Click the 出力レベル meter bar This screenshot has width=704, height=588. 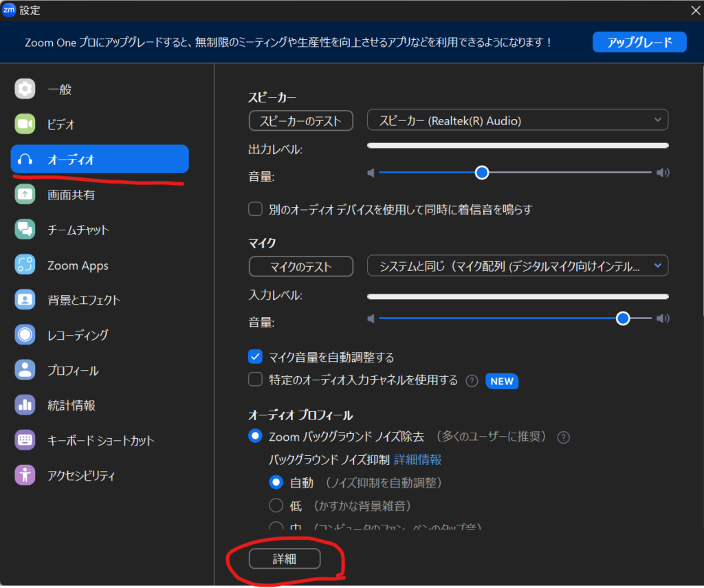coord(518,146)
